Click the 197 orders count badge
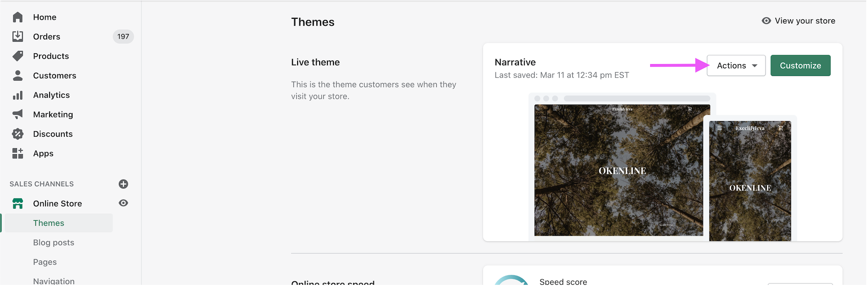 tap(123, 36)
